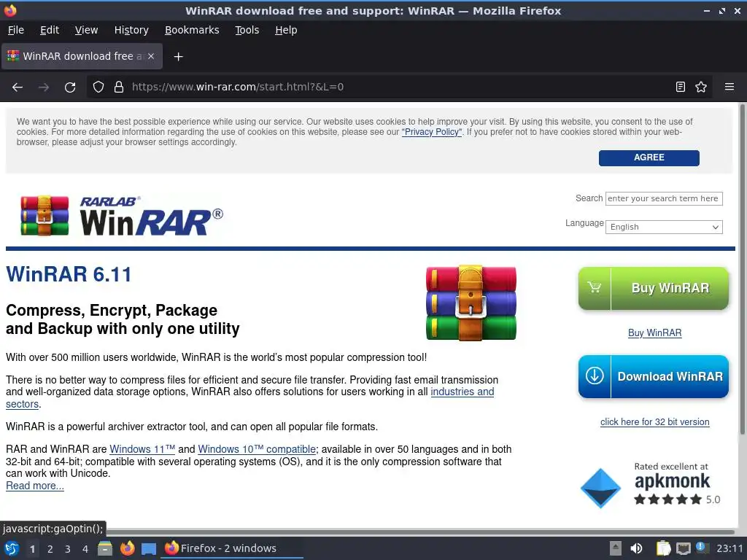This screenshot has width=747, height=560.
Task: Click the vertical page scrollbar
Action: [742, 270]
